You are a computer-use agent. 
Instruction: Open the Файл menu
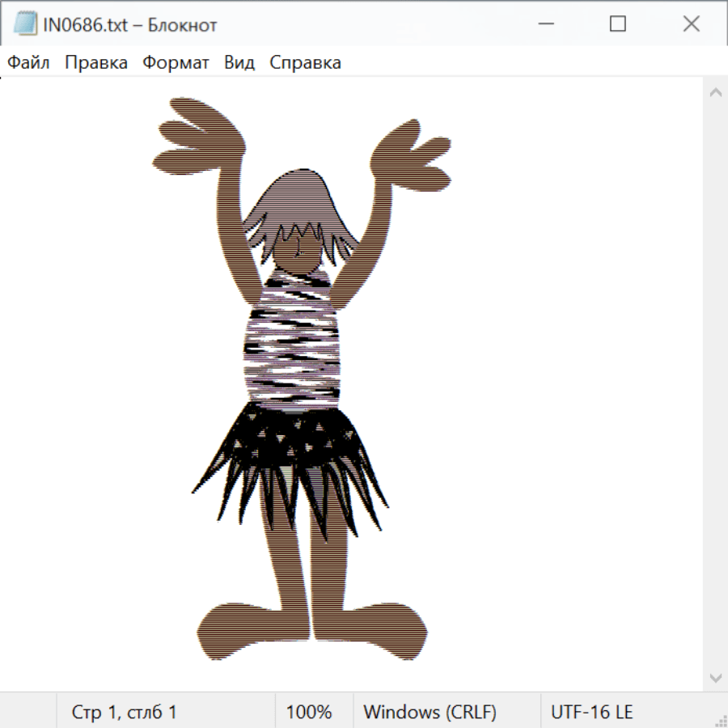[x=28, y=63]
